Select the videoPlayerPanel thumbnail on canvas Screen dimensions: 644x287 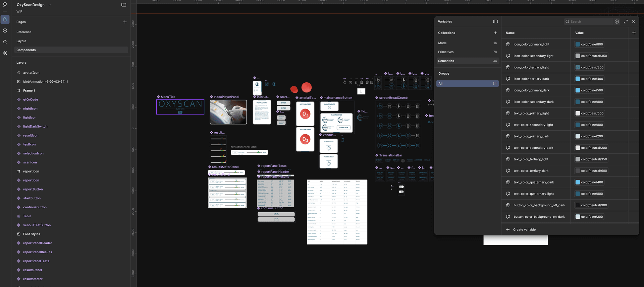(x=228, y=112)
